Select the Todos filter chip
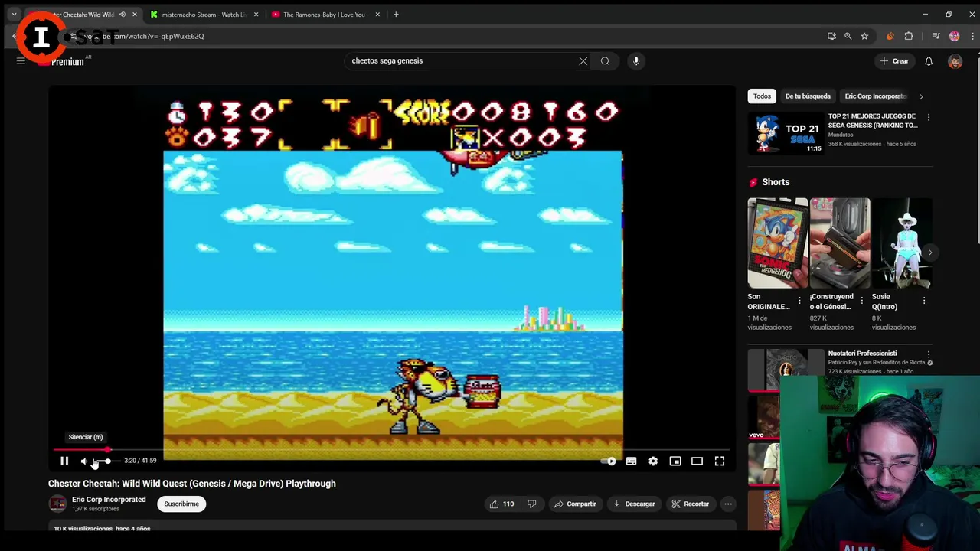980x551 pixels. click(x=762, y=96)
